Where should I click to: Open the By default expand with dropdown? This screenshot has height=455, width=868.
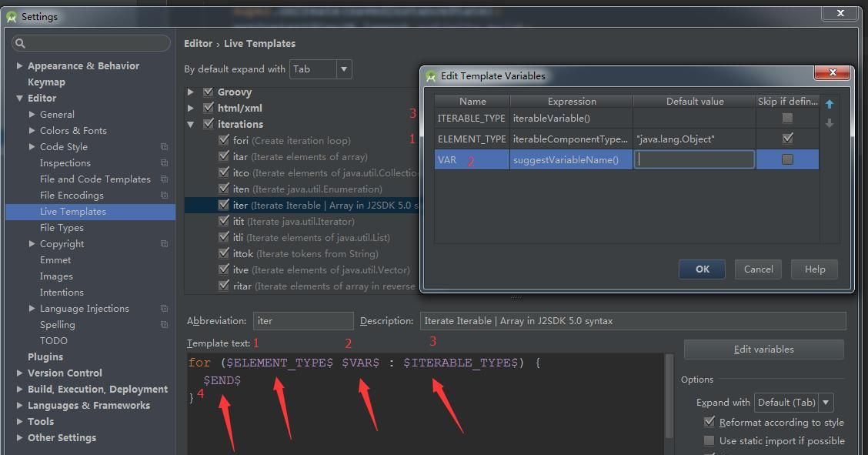[x=344, y=69]
